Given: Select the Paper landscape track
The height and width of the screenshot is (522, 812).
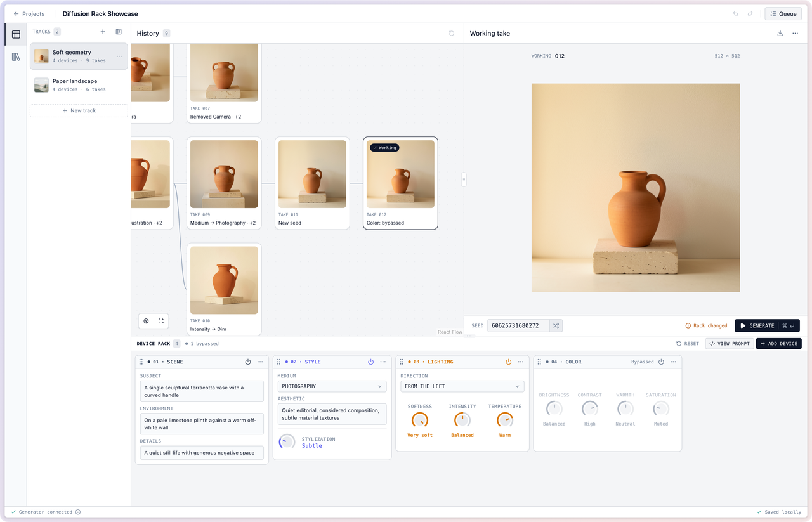Looking at the screenshot, I should pos(79,85).
